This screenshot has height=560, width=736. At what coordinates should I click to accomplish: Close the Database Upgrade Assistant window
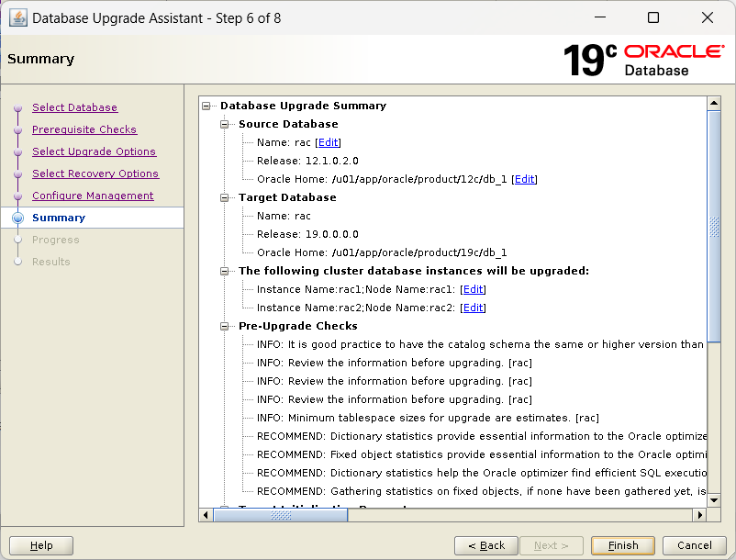click(x=708, y=17)
